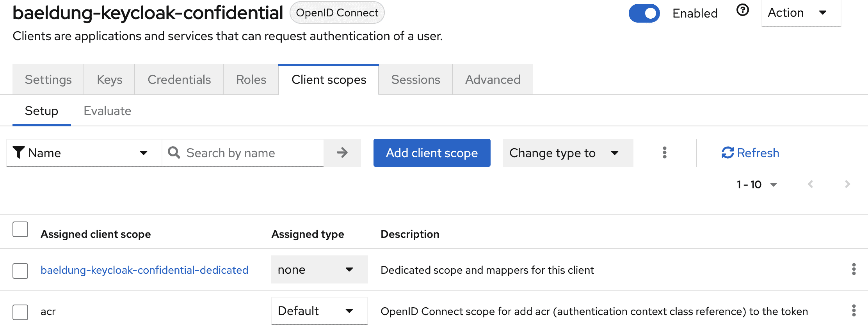Check the select-all header checkbox
This screenshot has height=326, width=868.
coord(20,229)
